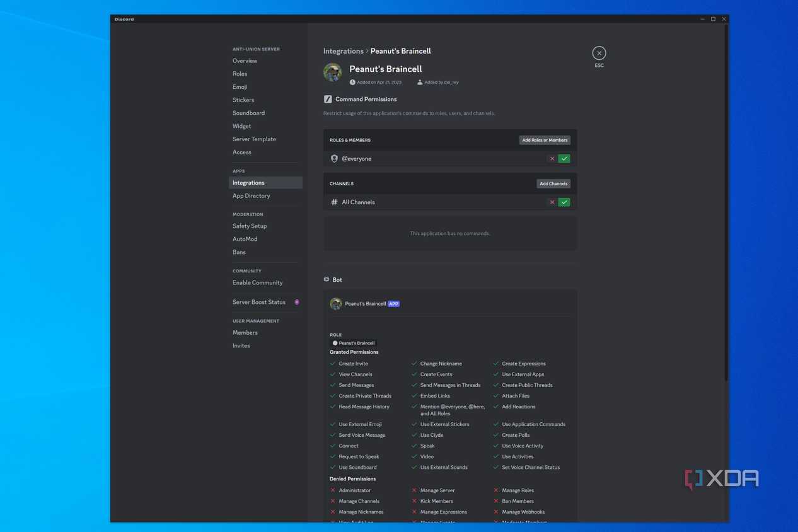Screen dimensions: 798x532
Task: Click the Manage Channels denied permission
Action: (x=359, y=501)
